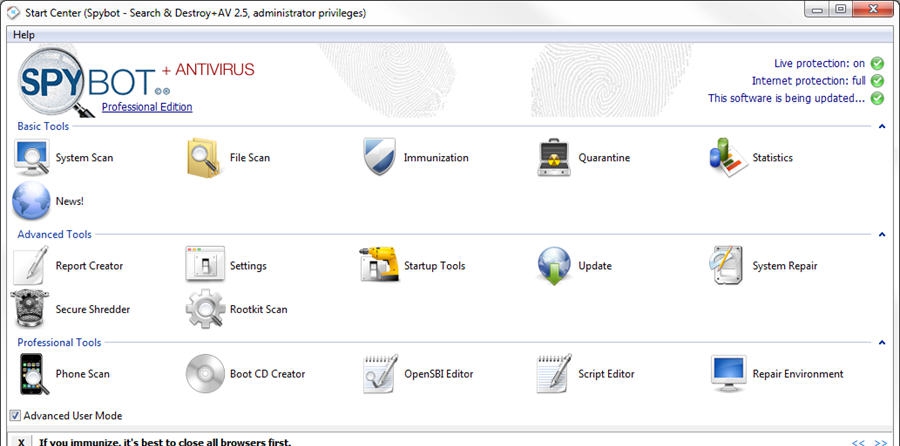The width and height of the screenshot is (900, 446).
Task: Click 'Internet protection: full' status text
Action: (809, 81)
